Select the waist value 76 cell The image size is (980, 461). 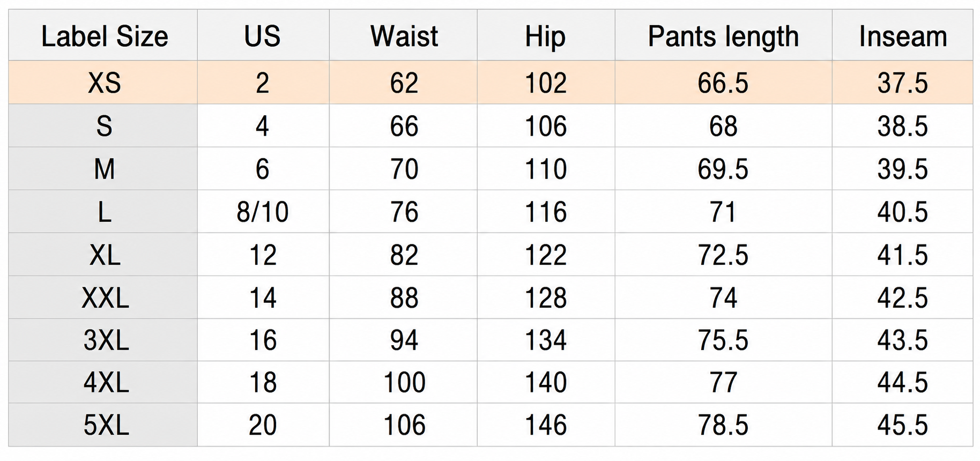click(403, 212)
